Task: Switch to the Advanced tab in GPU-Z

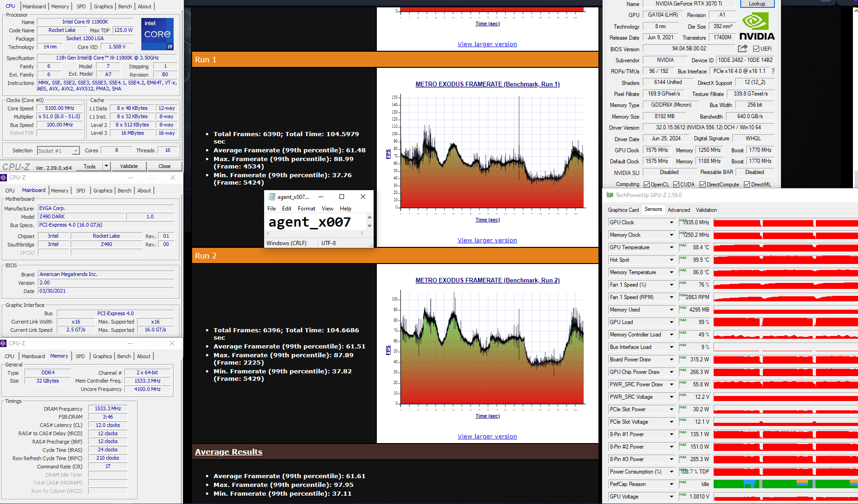Action: pyautogui.click(x=678, y=210)
